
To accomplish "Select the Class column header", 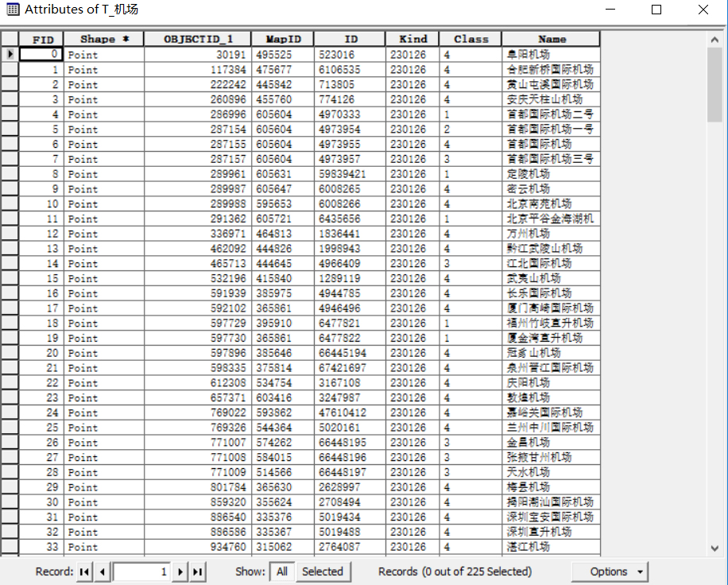I will 471,39.
